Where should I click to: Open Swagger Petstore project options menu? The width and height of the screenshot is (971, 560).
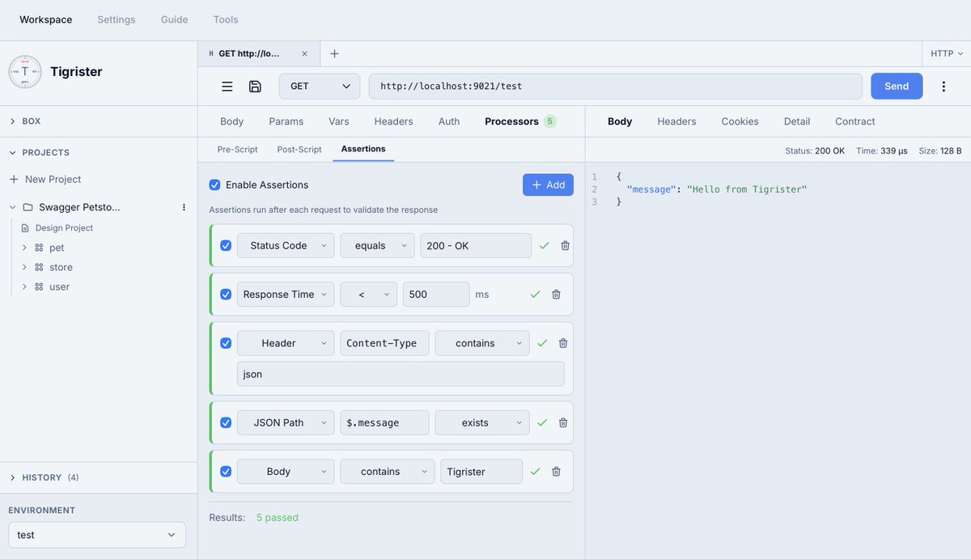click(184, 207)
